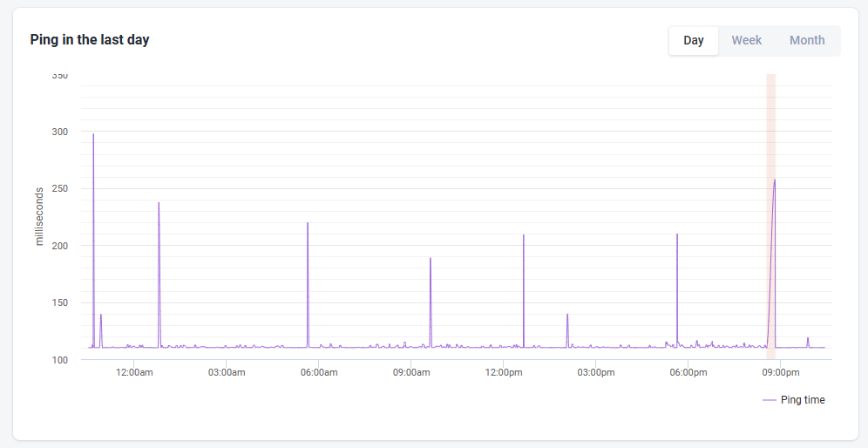Click the spike peak before 06:00pm
Viewport: 868px width, 448px height.
(x=676, y=234)
